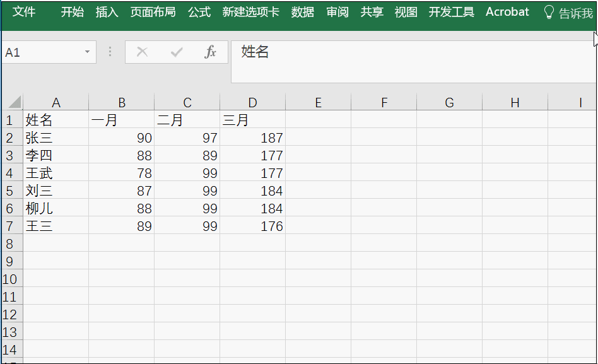Screen dimensions: 598x364
Task: Select column A header
Action: click(x=56, y=102)
